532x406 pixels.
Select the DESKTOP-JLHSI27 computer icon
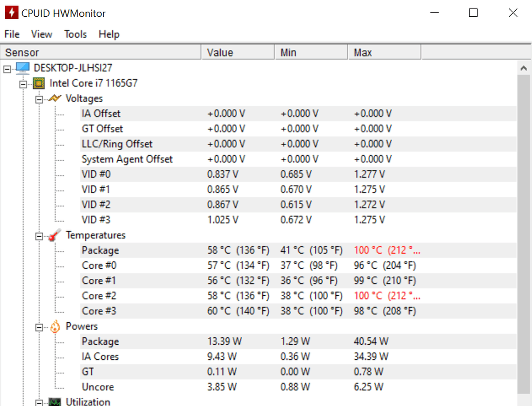[x=23, y=68]
